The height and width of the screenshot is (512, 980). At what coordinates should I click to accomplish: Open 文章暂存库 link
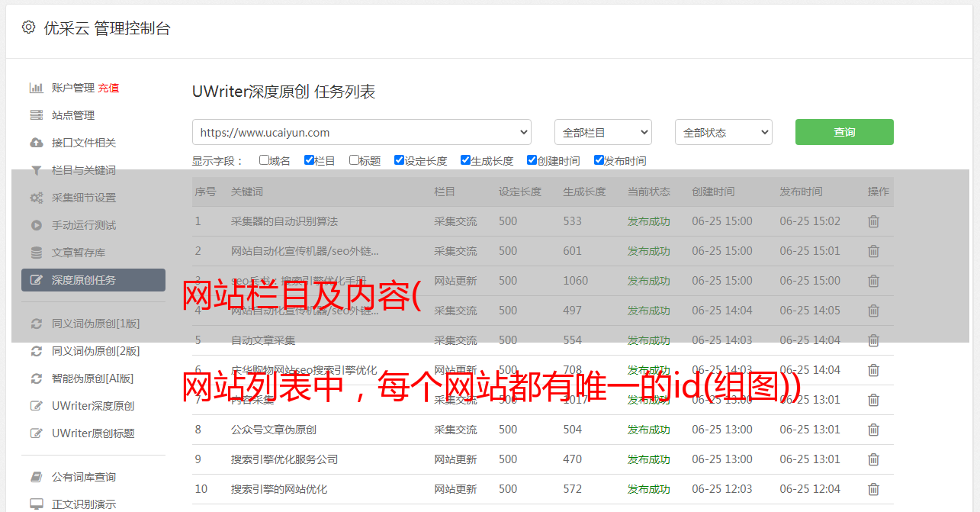pyautogui.click(x=79, y=253)
